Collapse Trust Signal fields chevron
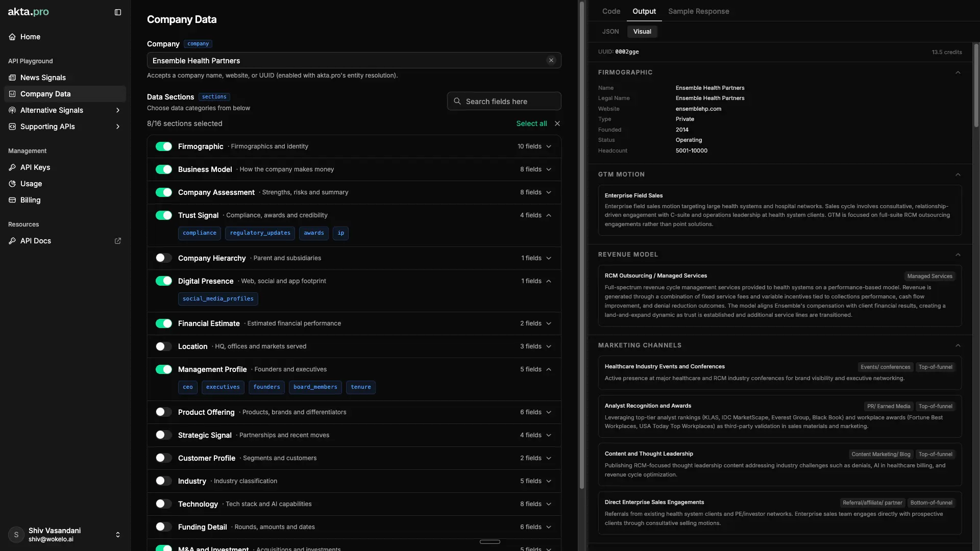980x551 pixels. pos(549,215)
